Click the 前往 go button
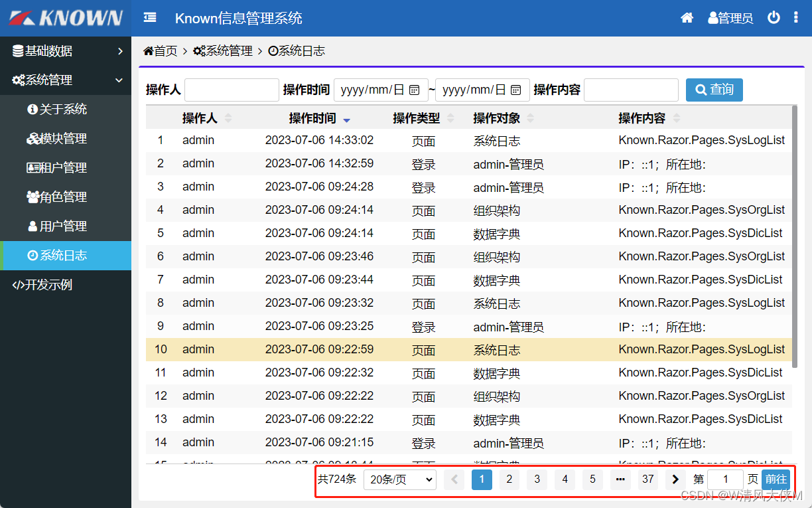This screenshot has width=812, height=508. 776,479
